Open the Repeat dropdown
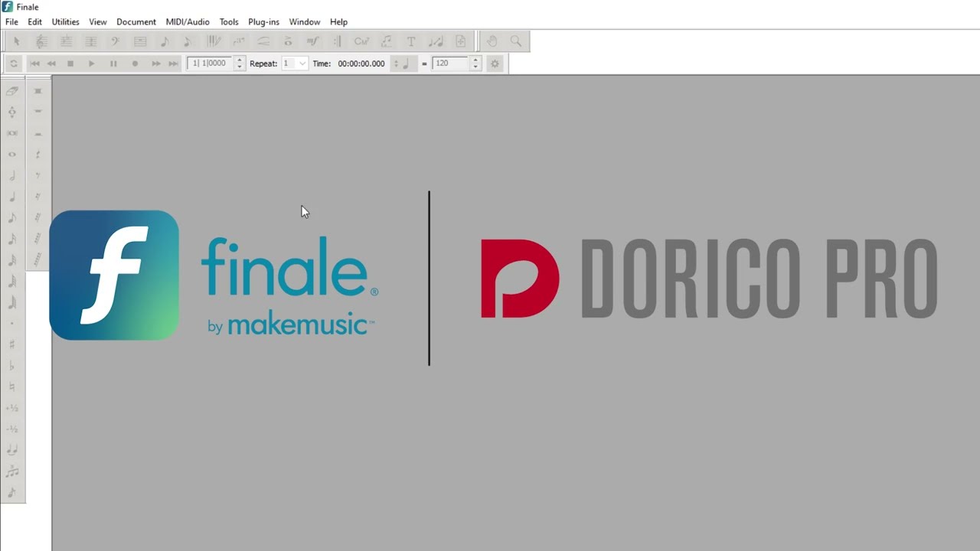Viewport: 980px width, 551px height. point(295,64)
